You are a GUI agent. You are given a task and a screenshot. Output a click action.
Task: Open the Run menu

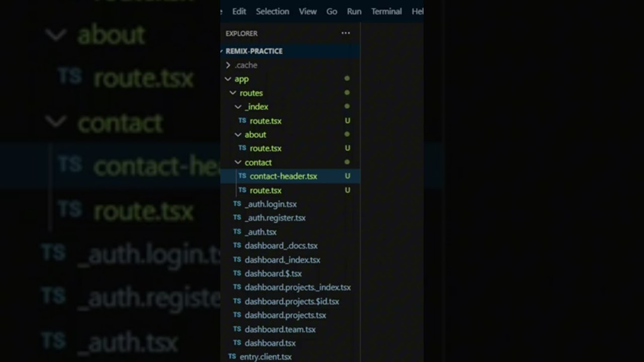pos(354,11)
